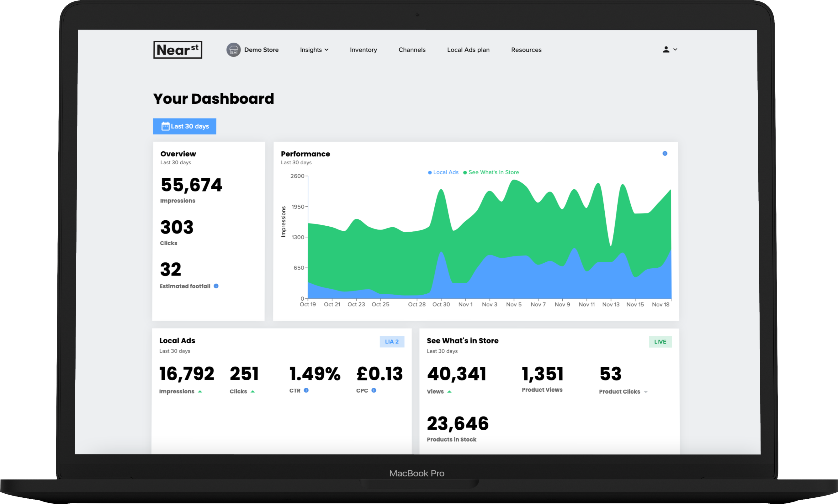The width and height of the screenshot is (838, 504).
Task: Click the Oct 19 axis label
Action: [x=308, y=305]
